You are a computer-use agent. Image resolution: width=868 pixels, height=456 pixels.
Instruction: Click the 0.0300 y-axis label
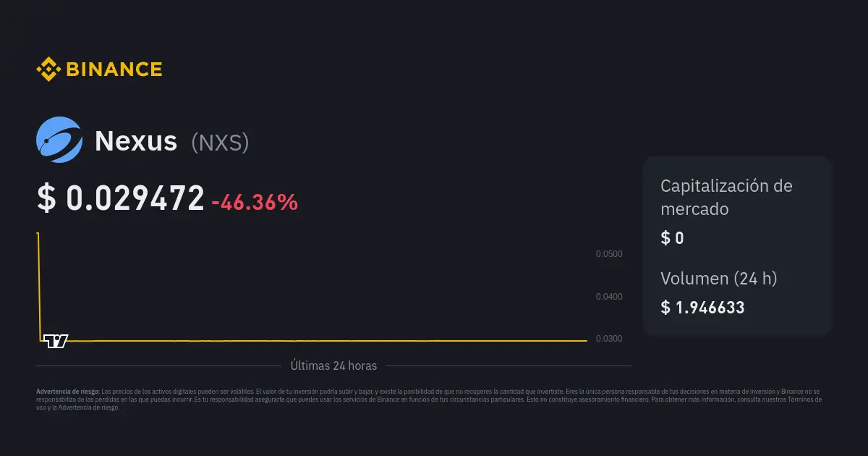(x=609, y=339)
